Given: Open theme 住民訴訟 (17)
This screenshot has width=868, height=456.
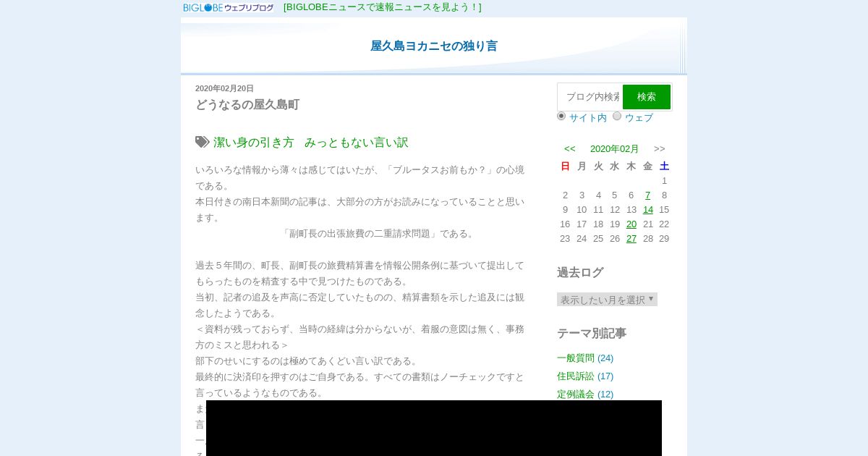Looking at the screenshot, I should click(x=585, y=376).
